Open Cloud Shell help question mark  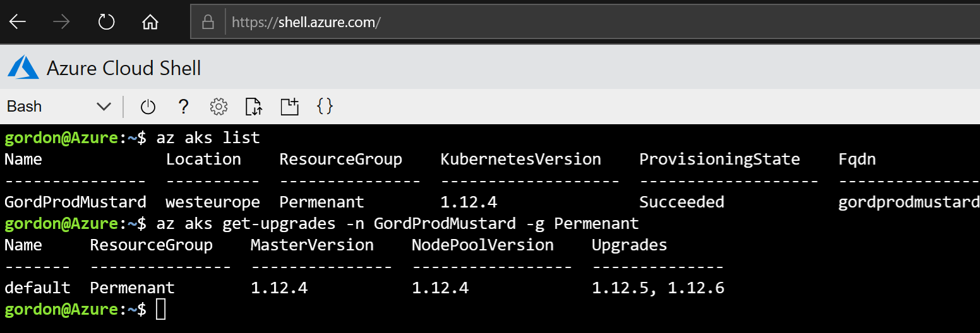pyautogui.click(x=184, y=107)
